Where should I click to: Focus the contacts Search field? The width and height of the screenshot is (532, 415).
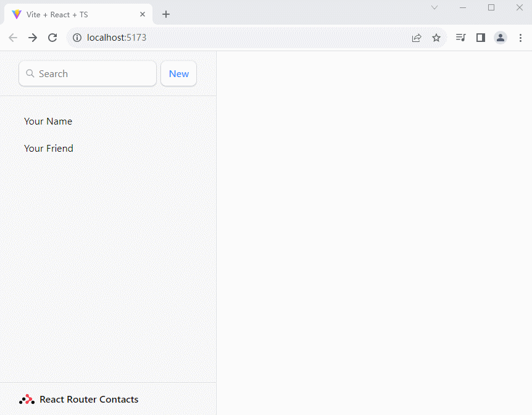click(x=93, y=73)
